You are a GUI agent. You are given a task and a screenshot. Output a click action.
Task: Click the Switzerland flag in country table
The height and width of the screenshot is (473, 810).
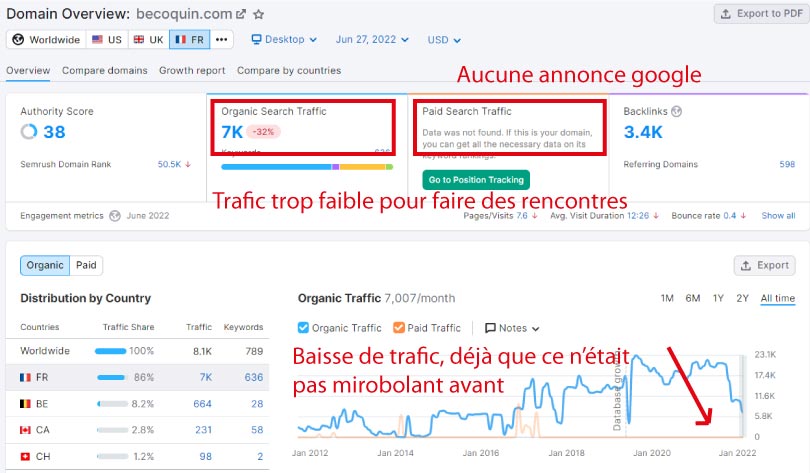point(25,456)
